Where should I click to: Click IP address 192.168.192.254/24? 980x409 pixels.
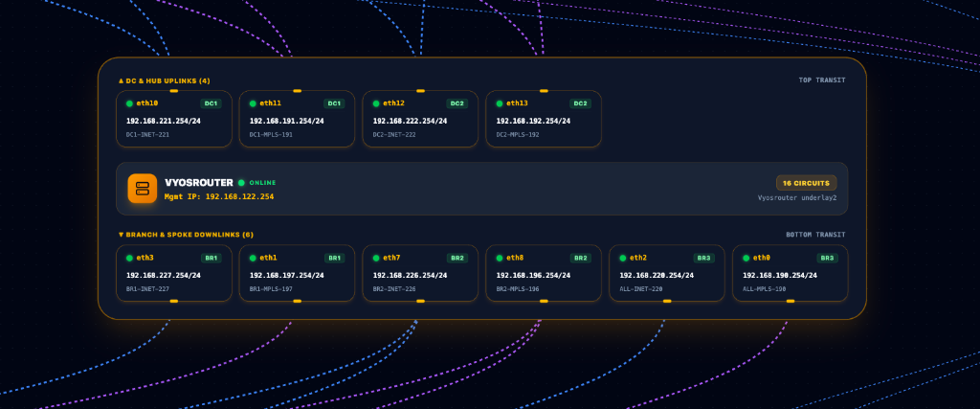533,122
